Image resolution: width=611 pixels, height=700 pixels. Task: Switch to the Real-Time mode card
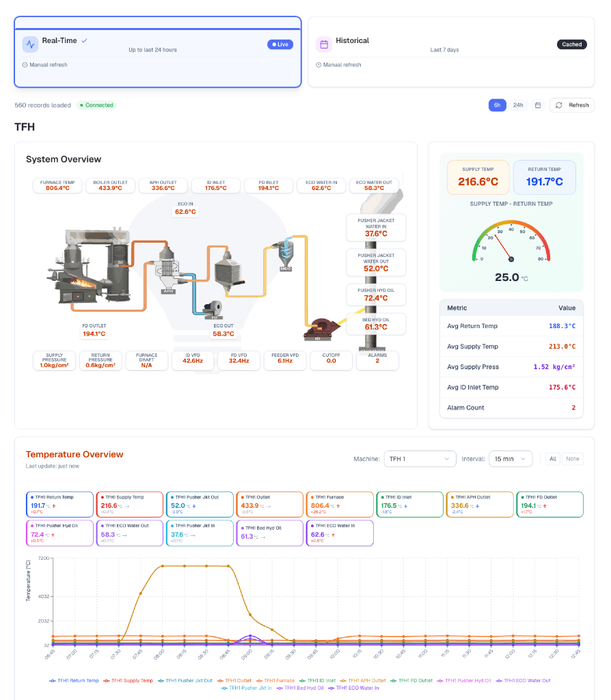[158, 52]
